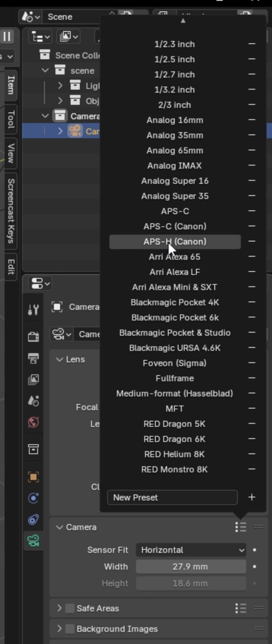This screenshot has width=272, height=644.
Task: Click the Camera panel drag grip dots
Action: coord(259,527)
